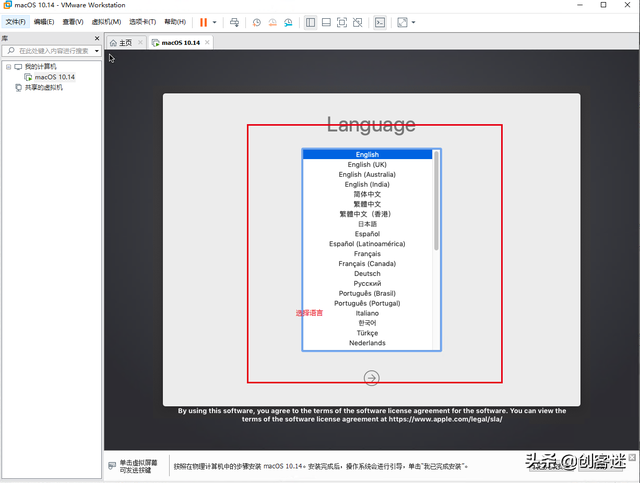Select Türkçe in the language list
Viewport: 640px width, 483px height.
pyautogui.click(x=367, y=333)
